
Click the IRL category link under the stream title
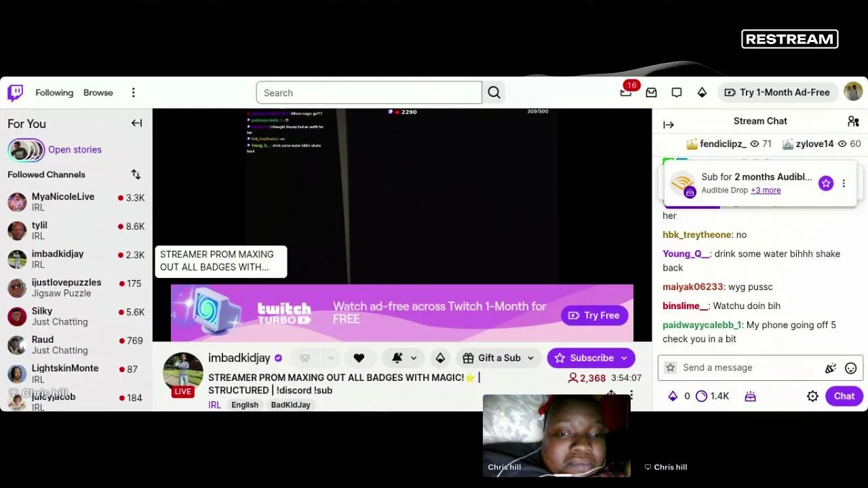214,405
